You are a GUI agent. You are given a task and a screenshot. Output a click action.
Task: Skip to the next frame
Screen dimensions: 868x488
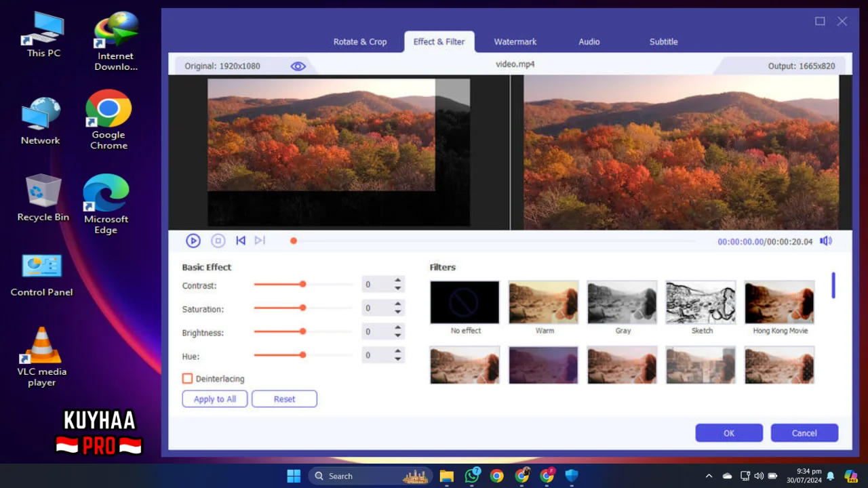[260, 241]
